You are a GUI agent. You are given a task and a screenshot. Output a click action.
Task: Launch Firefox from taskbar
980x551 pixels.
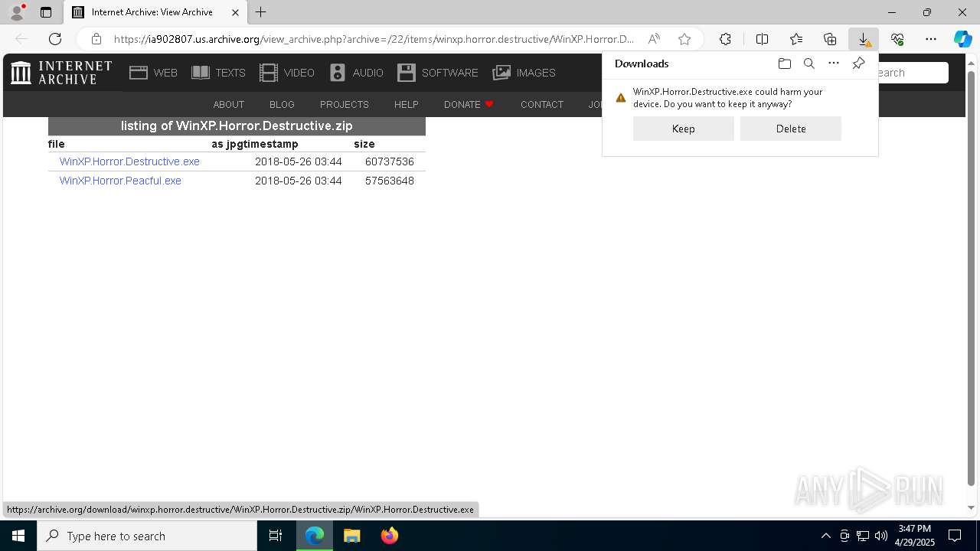pyautogui.click(x=389, y=536)
